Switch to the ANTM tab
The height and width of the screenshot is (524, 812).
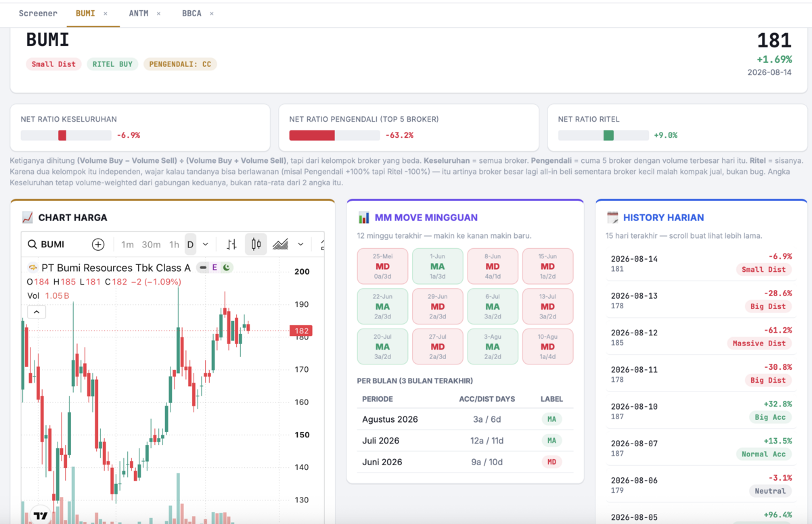point(139,14)
